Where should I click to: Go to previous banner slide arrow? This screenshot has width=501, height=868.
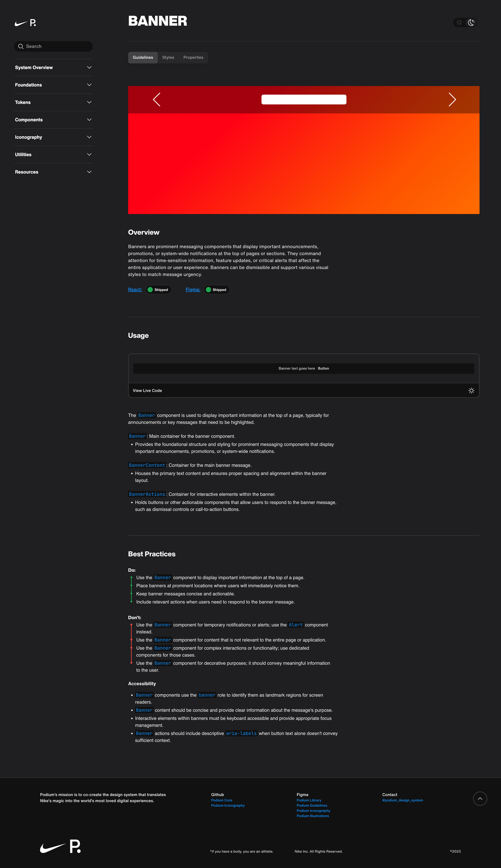157,100
